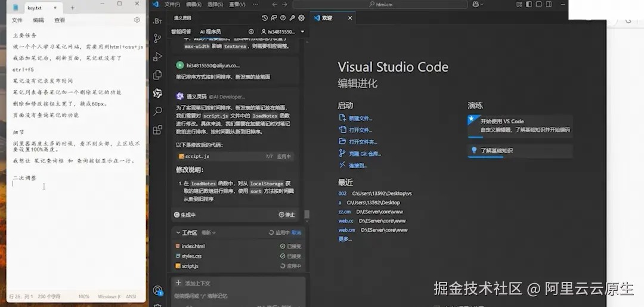Open the Run and Debug view

point(157,57)
